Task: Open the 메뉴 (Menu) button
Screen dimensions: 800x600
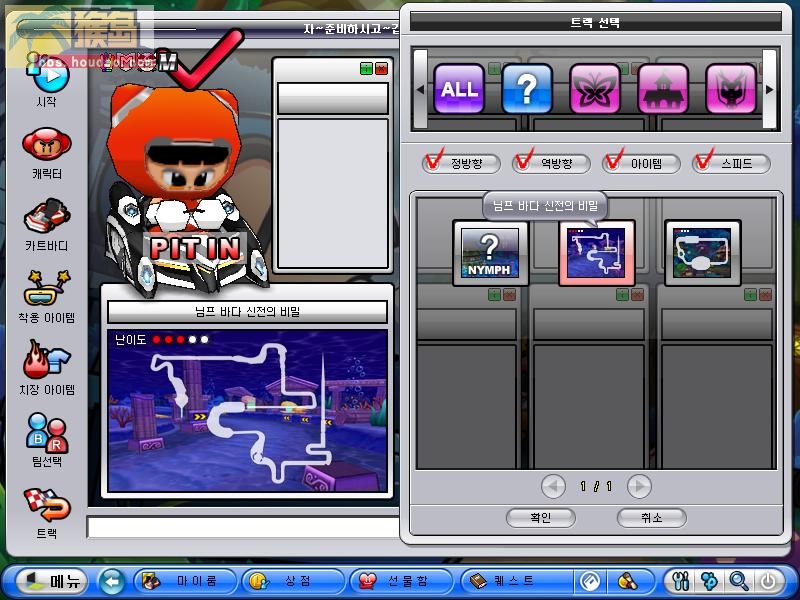Action: point(52,581)
